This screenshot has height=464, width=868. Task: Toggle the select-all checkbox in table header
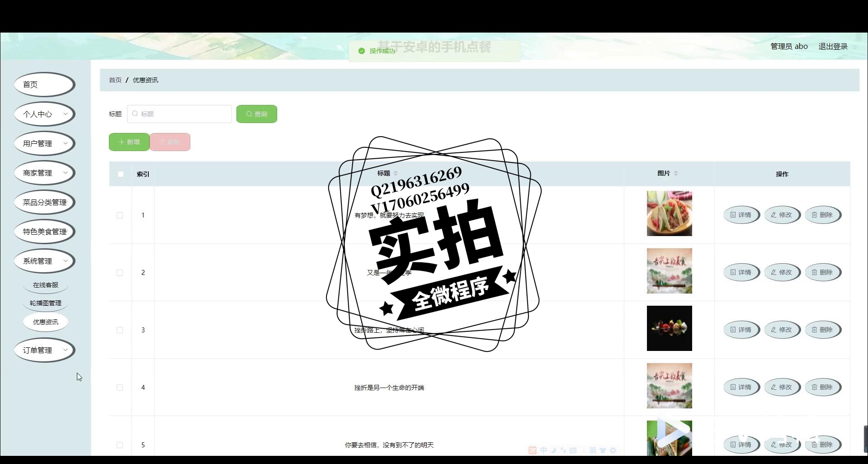(121, 174)
